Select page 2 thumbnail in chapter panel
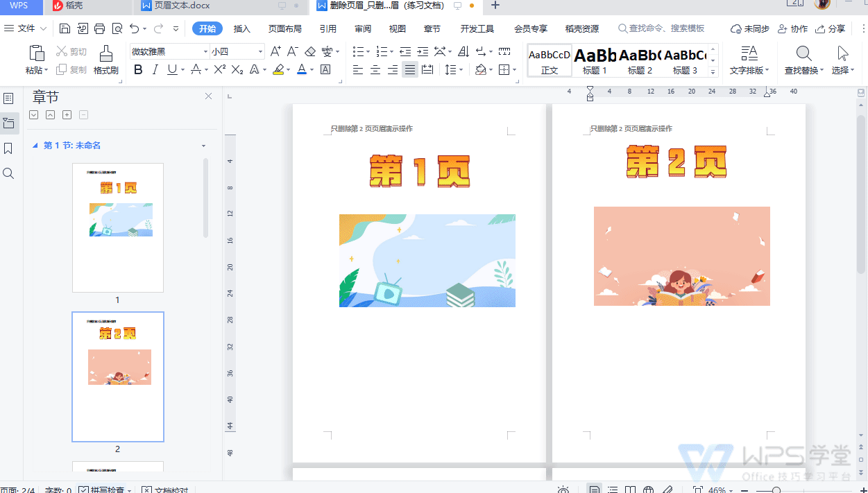Image resolution: width=868 pixels, height=493 pixels. (x=118, y=377)
